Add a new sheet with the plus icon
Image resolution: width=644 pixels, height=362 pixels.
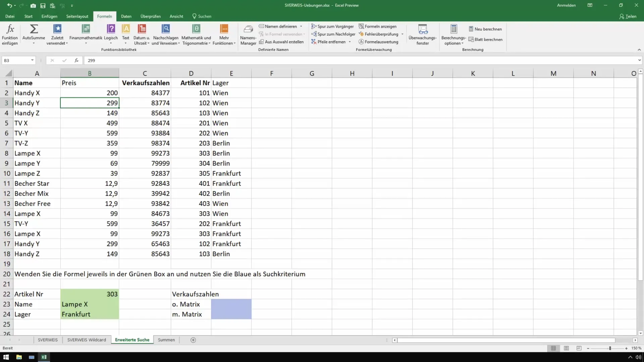point(193,340)
